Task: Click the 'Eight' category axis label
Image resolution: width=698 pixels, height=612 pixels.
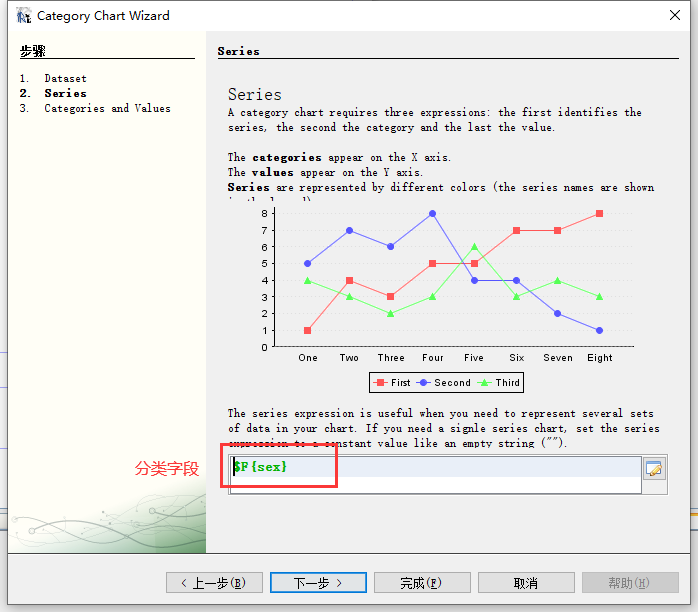Action: [600, 358]
